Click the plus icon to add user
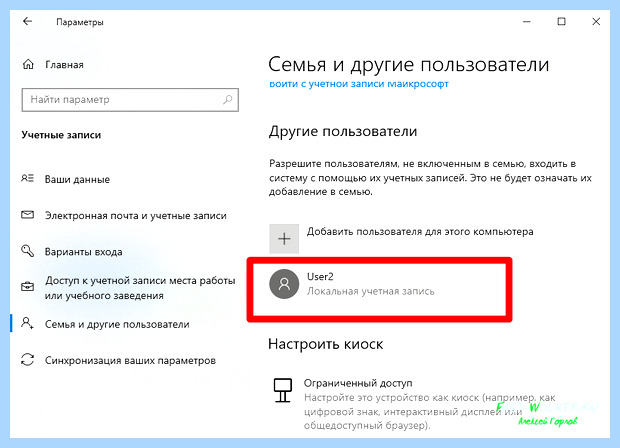The width and height of the screenshot is (620, 448). point(284,239)
